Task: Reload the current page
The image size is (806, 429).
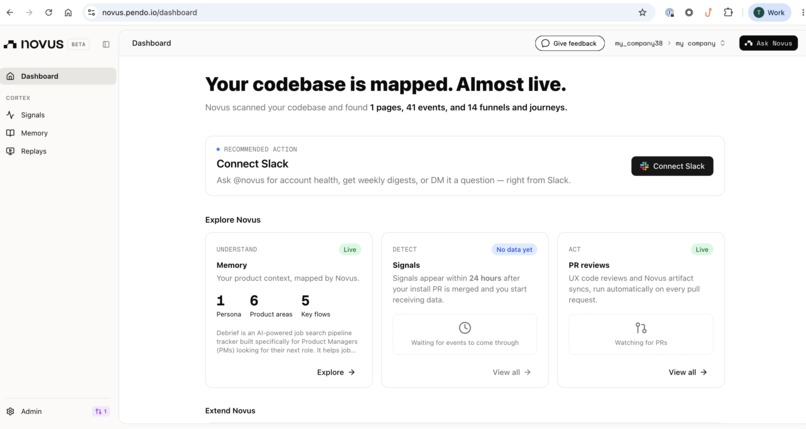Action: 48,12
